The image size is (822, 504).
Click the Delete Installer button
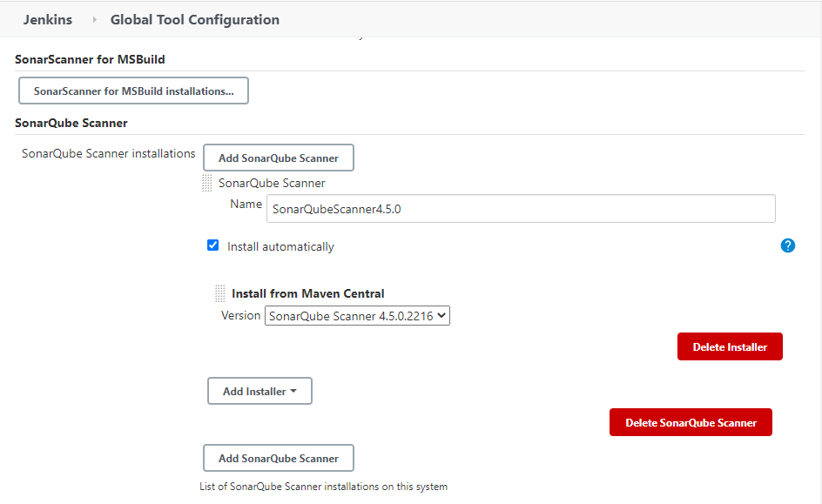point(730,346)
